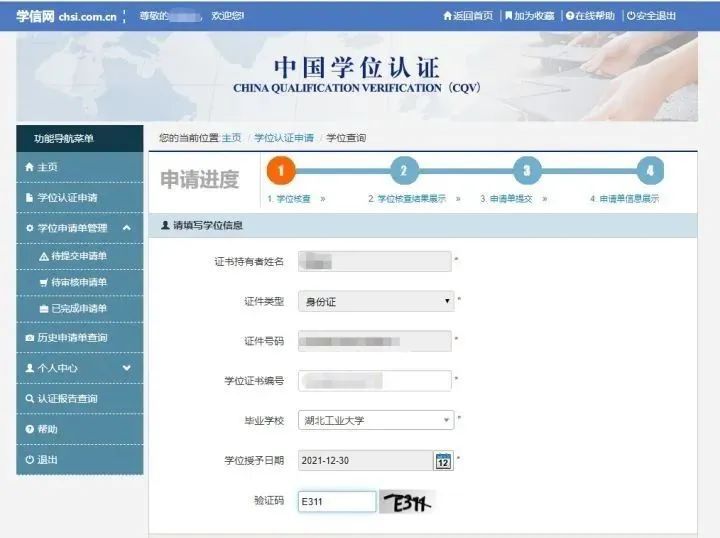This screenshot has width=720, height=538.
Task: Click the 证书持有者姓名 input field
Action: (375, 262)
